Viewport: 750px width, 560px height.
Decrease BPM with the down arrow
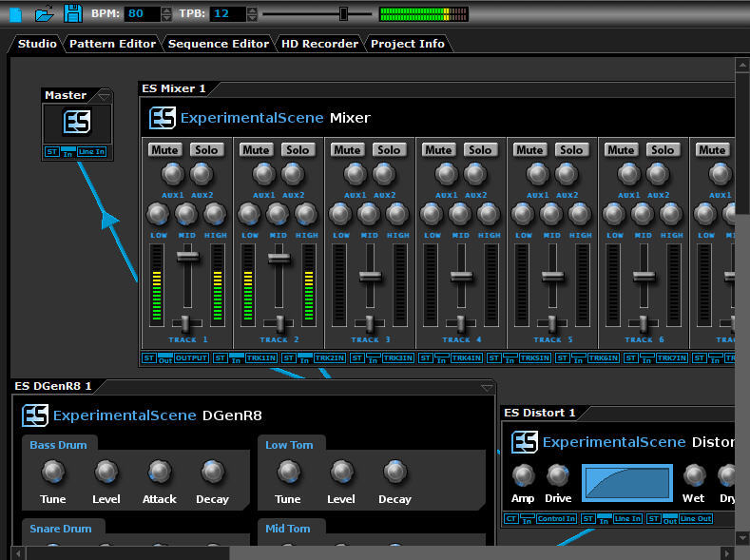(x=166, y=18)
